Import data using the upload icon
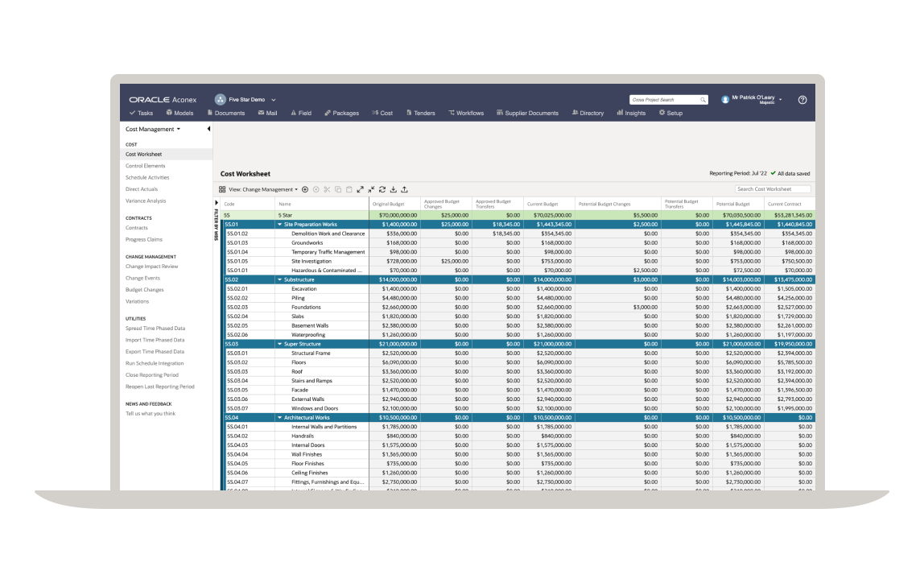Image resolution: width=924 pixels, height=583 pixels. 403,189
